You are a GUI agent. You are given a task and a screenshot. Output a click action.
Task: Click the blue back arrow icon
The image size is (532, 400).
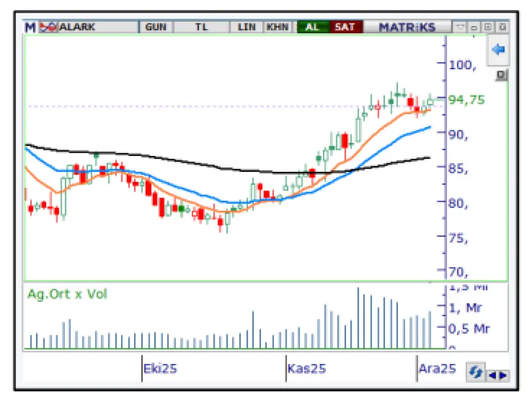tap(498, 50)
